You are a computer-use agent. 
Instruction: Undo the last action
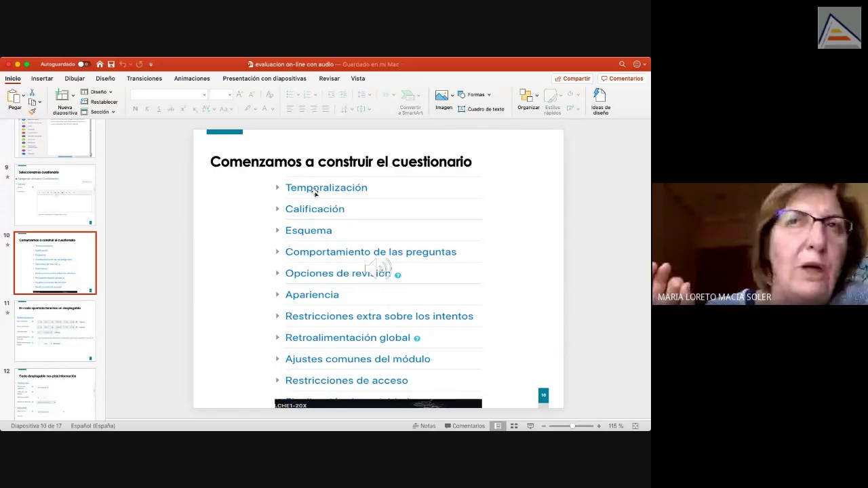click(x=123, y=64)
